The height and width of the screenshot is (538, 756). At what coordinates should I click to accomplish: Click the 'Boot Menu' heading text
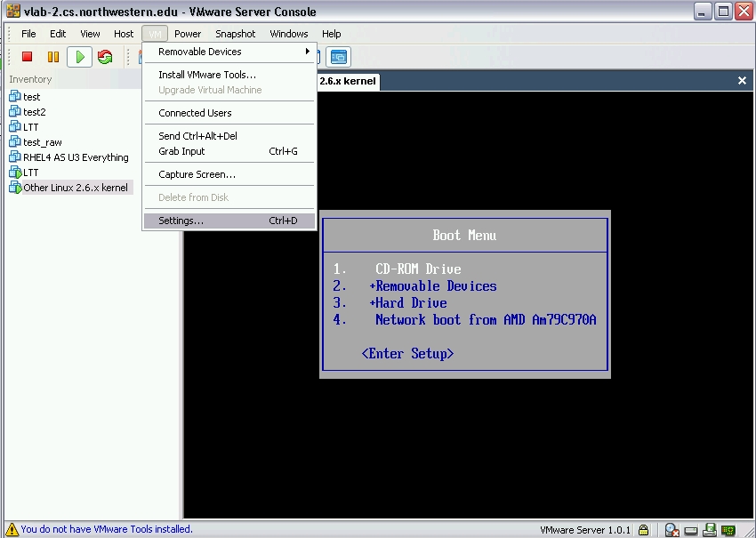point(464,236)
